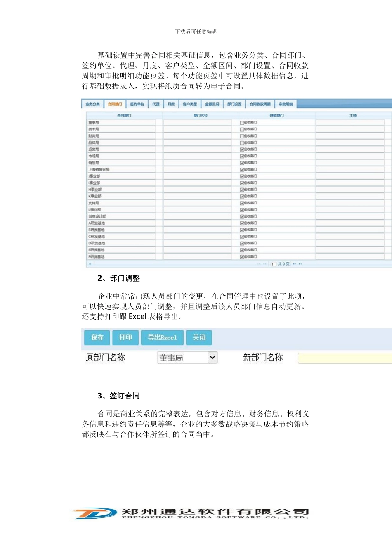Switch to the 合同收款周期 tab
This screenshot has width=392, height=555.
pos(260,104)
